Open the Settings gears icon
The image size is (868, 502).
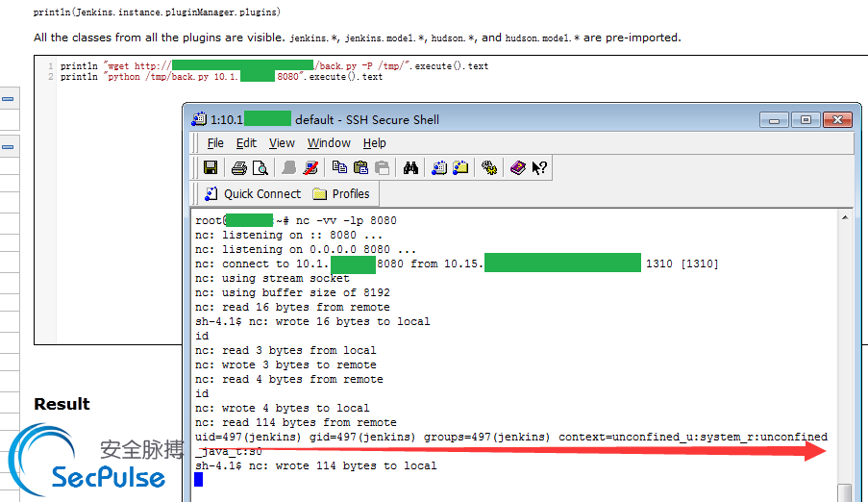489,168
